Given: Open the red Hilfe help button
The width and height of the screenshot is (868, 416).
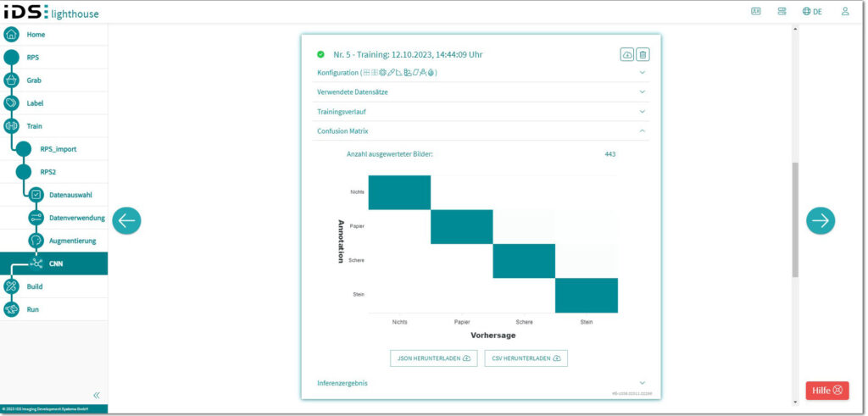Looking at the screenshot, I should [x=826, y=391].
